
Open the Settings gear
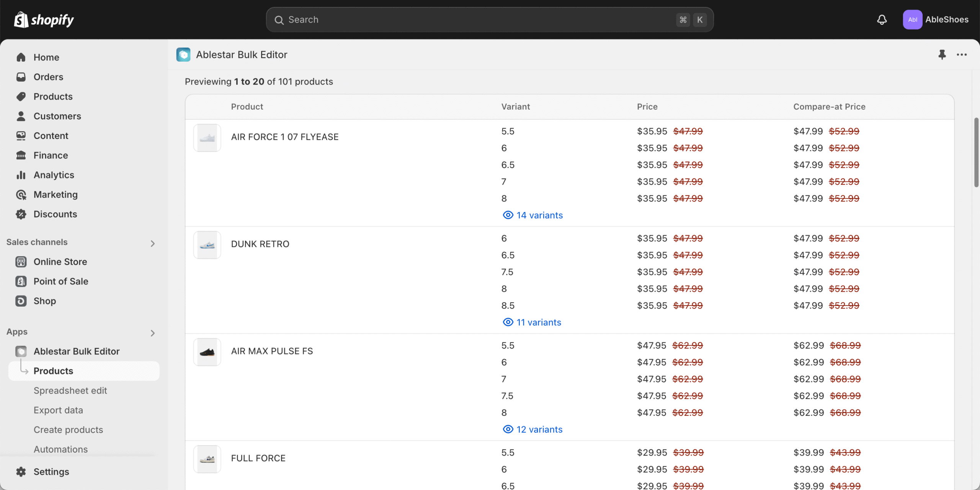51,472
